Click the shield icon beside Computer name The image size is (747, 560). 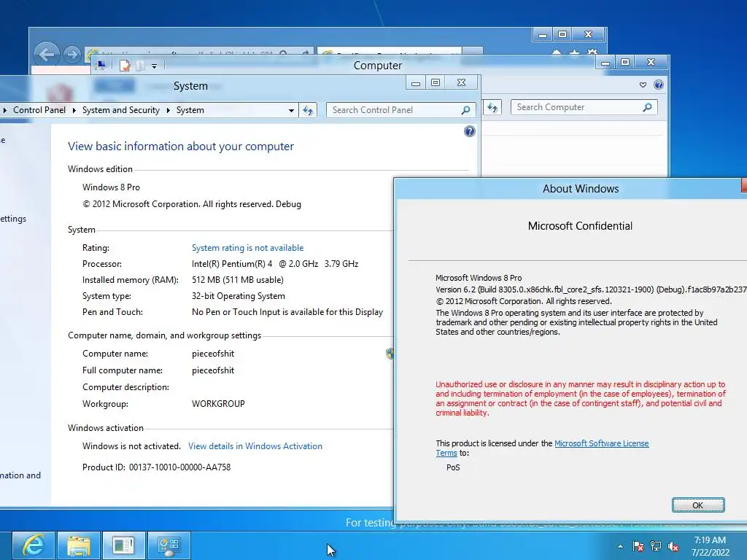(x=390, y=354)
